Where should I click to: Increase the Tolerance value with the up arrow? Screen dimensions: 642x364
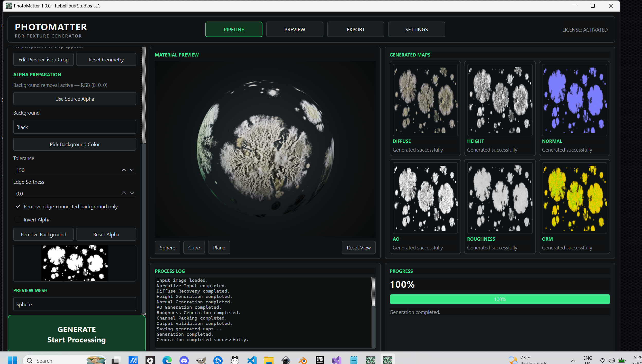(x=124, y=170)
